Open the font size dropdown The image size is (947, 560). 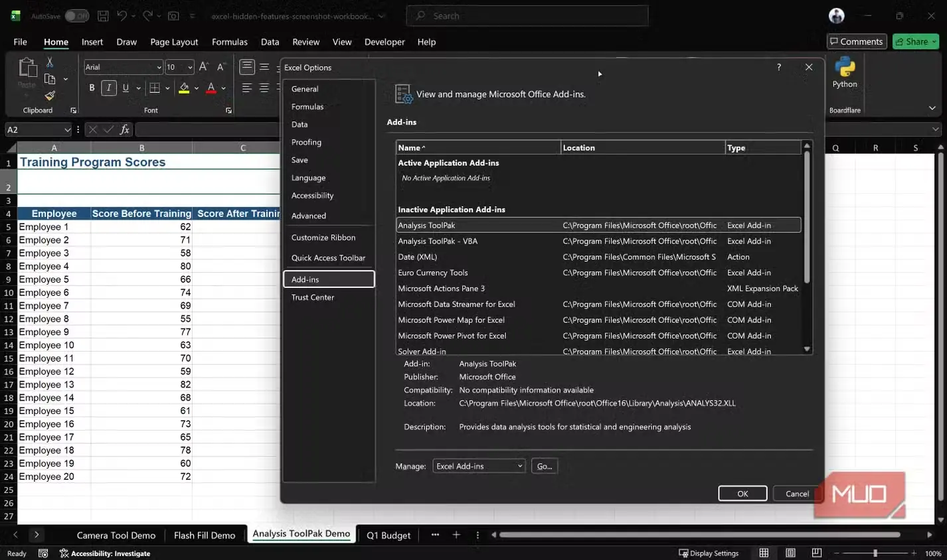click(190, 67)
